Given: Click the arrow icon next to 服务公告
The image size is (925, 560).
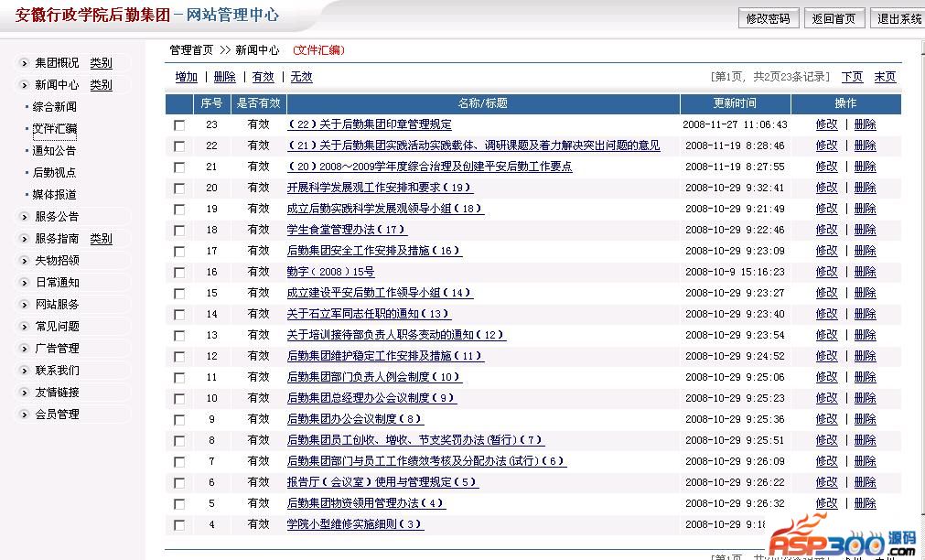Looking at the screenshot, I should pos(24,217).
